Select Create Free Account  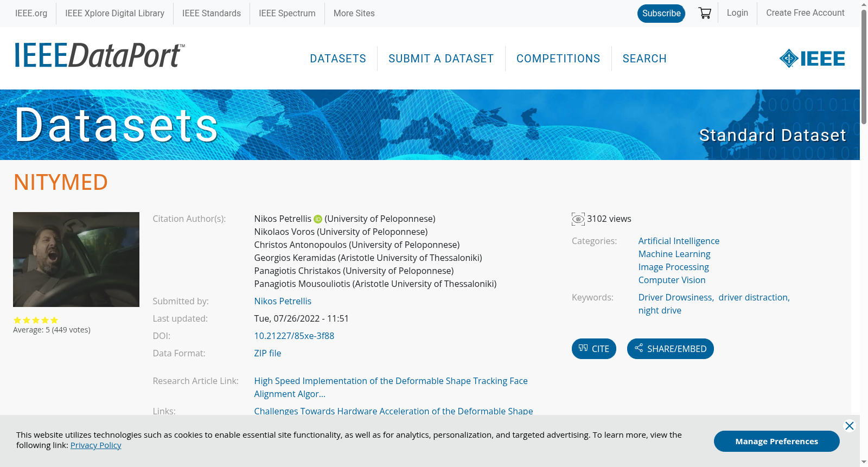tap(805, 12)
